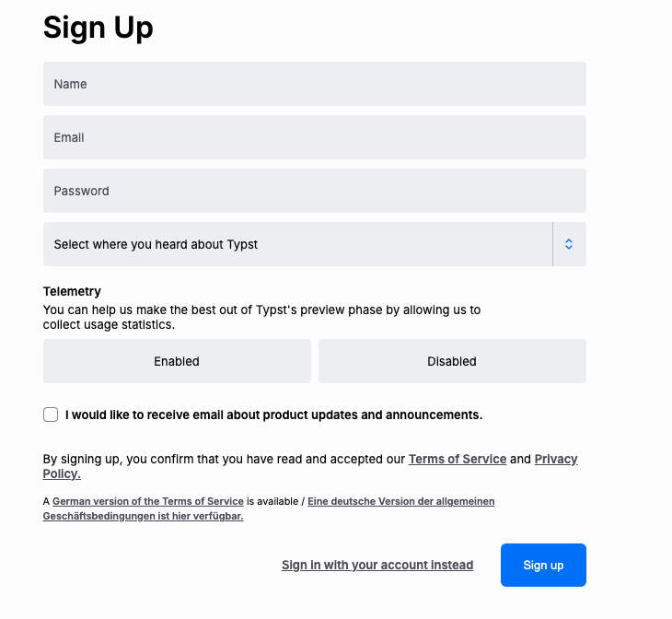This screenshot has width=672, height=619.
Task: Open the 'where you heard about Typst' dropdown
Action: pyautogui.click(x=296, y=244)
